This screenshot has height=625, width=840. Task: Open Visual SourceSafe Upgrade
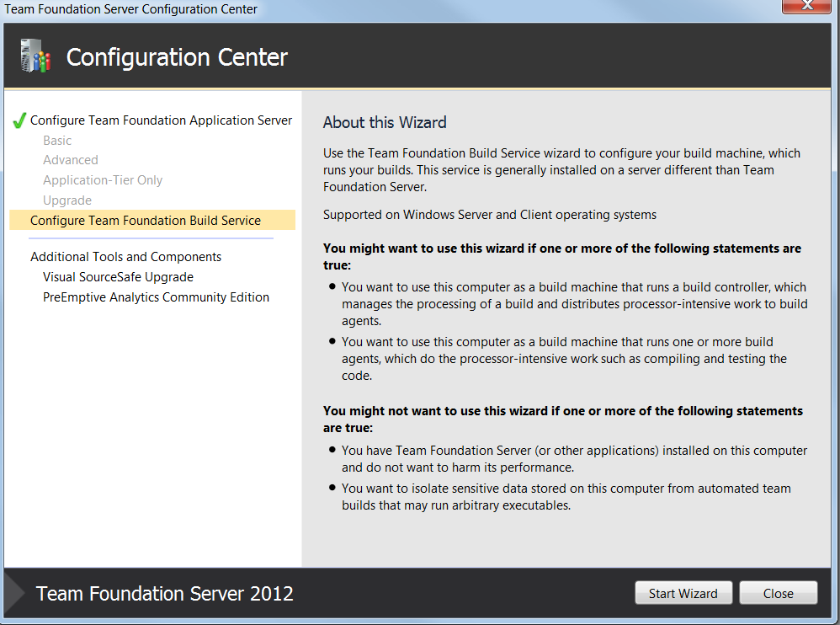point(119,277)
